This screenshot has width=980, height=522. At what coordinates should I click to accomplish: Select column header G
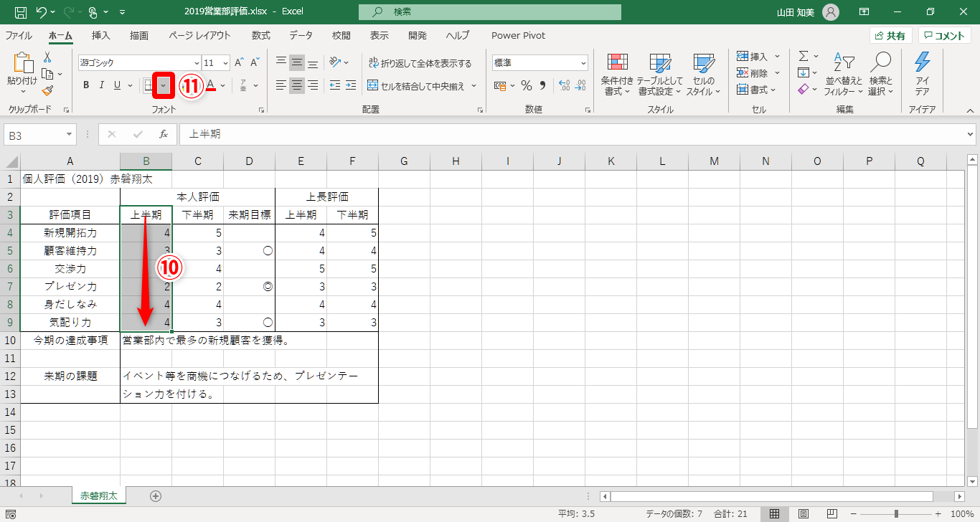404,161
